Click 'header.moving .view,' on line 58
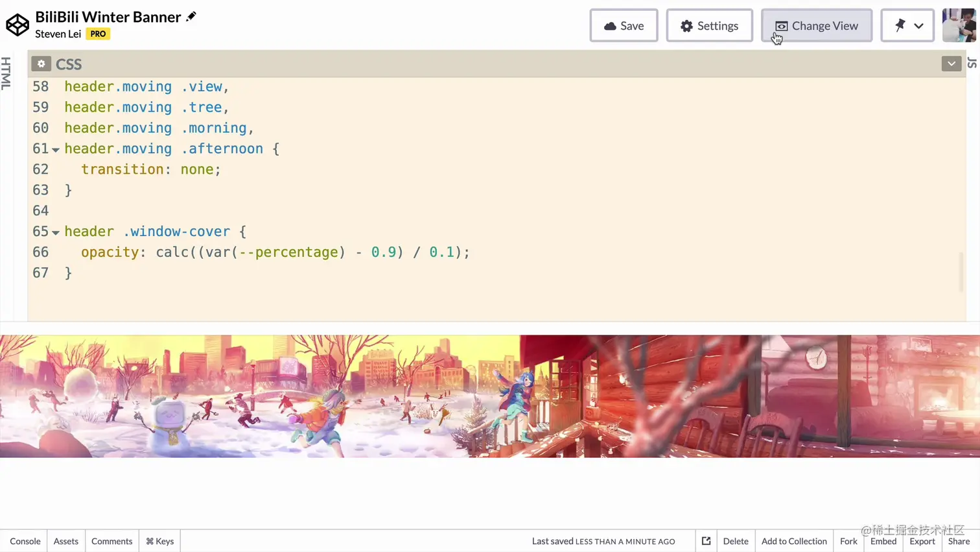The height and width of the screenshot is (552, 980). 146,86
